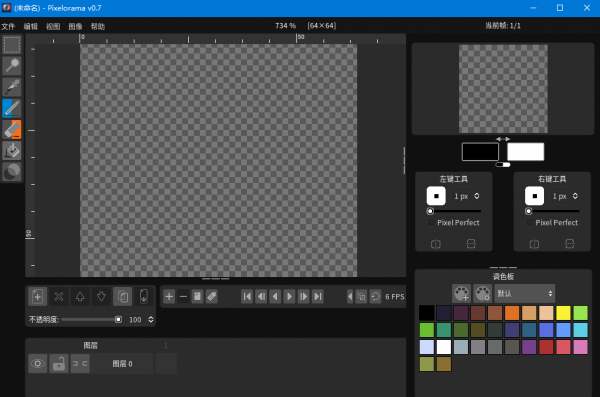Image resolution: width=600 pixels, height=397 pixels.
Task: Select the Zoom magnifier tool
Action: pos(12,66)
